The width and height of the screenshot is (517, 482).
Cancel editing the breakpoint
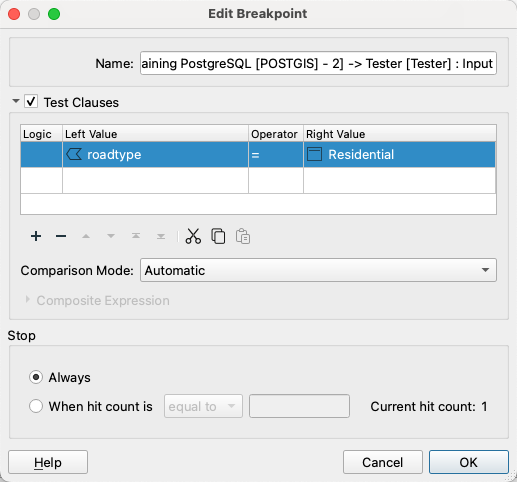point(383,462)
